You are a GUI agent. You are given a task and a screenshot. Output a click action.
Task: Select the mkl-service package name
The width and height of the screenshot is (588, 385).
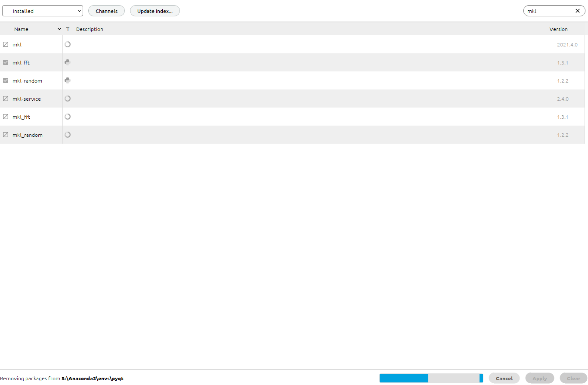(x=27, y=99)
